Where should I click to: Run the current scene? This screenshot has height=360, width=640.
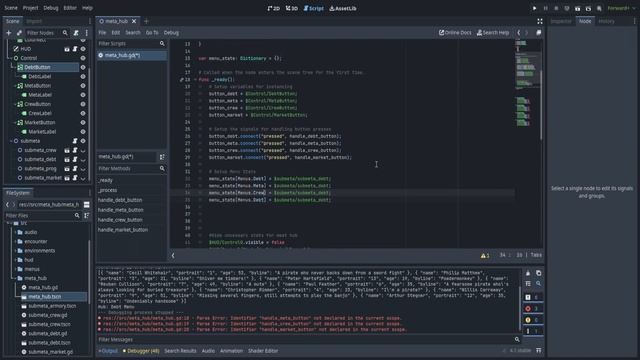(x=578, y=8)
